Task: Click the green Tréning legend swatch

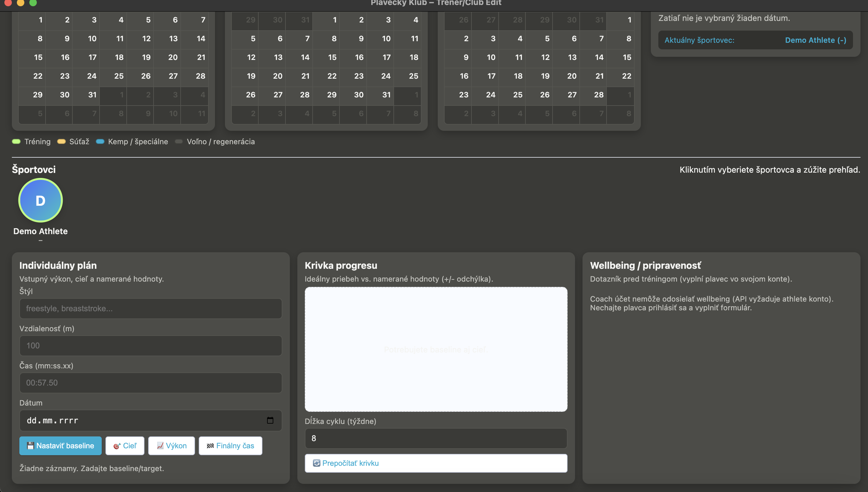Action: 16,142
